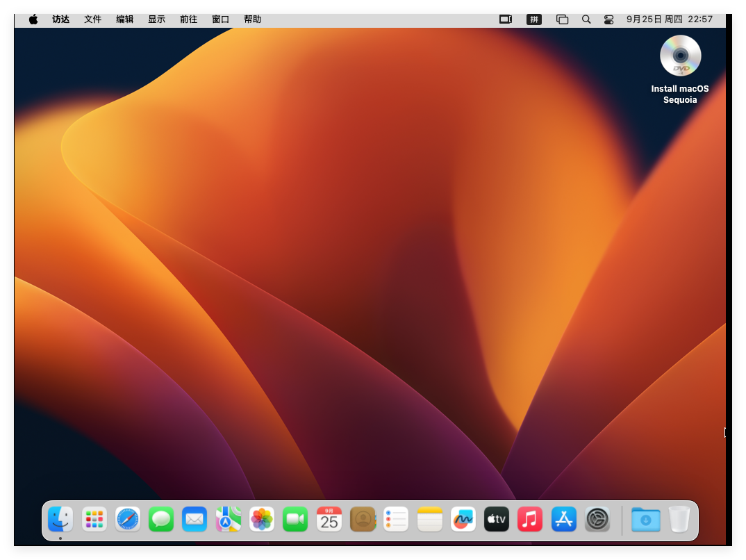Open the 编辑 menu
Viewport: 746px width, 560px height.
tap(124, 19)
